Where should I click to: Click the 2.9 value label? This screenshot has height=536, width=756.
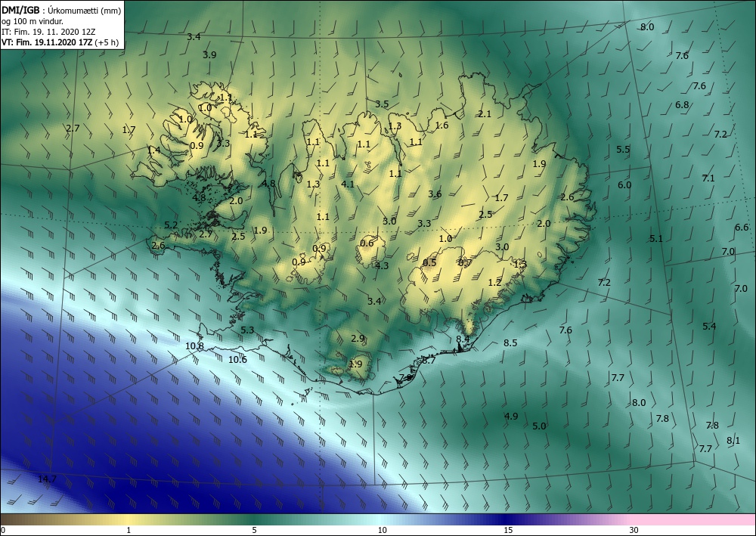pyautogui.click(x=358, y=339)
